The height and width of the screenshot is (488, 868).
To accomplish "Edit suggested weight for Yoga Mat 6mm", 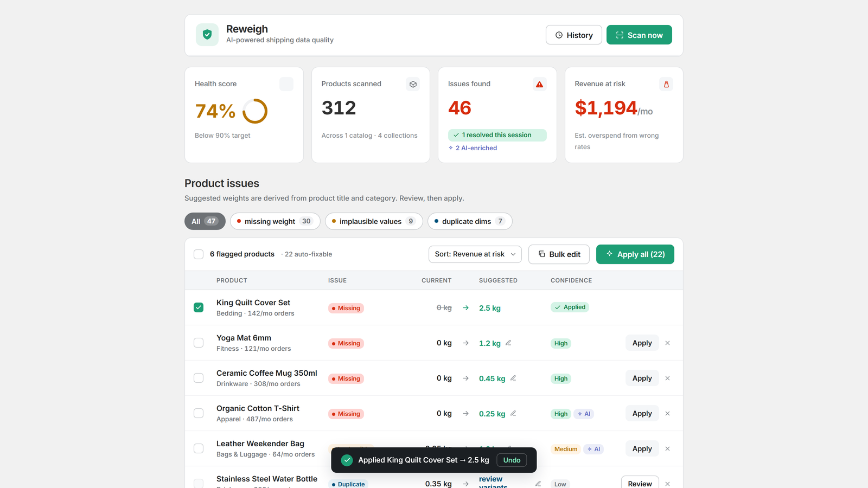I will point(508,343).
